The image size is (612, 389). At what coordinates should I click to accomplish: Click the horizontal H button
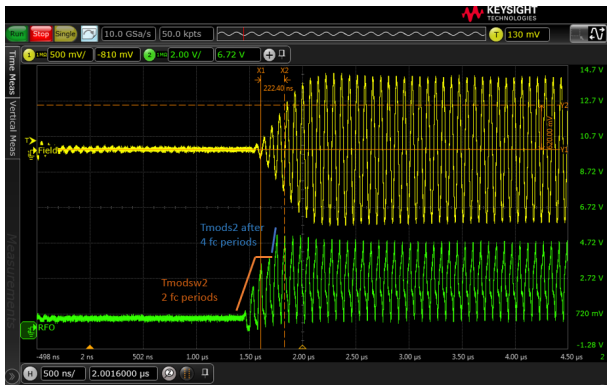click(30, 374)
